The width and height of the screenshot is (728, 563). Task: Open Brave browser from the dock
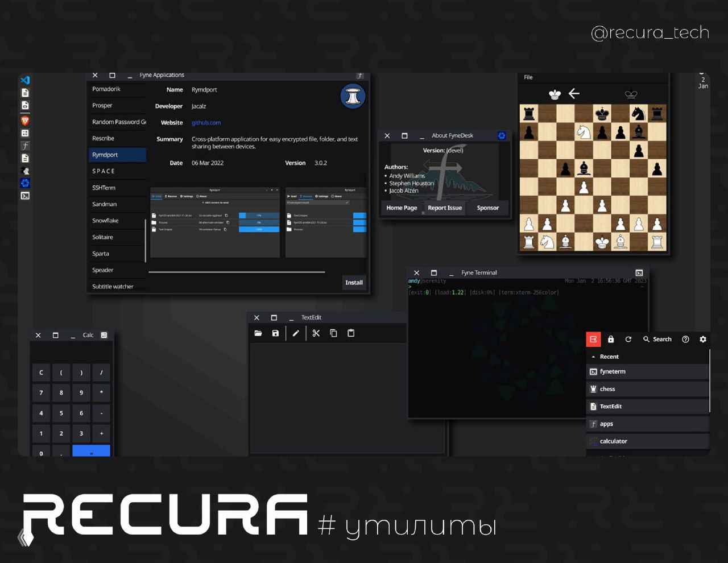[24, 120]
